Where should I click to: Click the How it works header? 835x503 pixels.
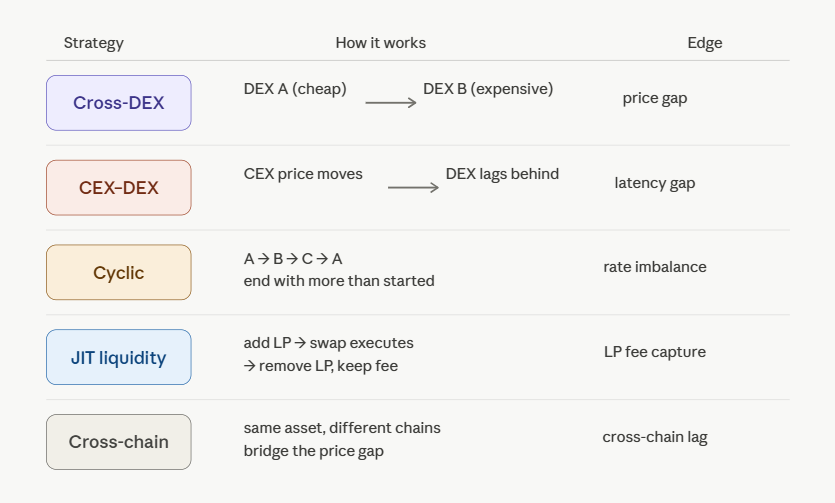pyautogui.click(x=381, y=43)
